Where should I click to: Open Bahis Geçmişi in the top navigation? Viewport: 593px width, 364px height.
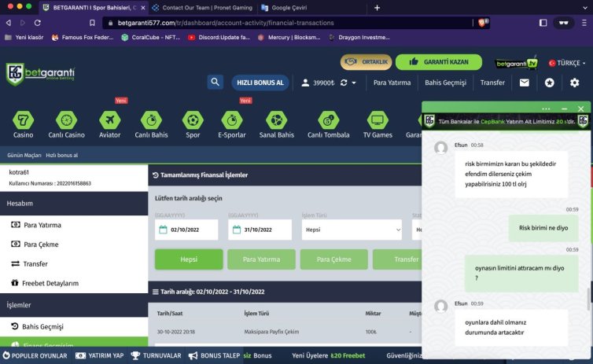(x=445, y=83)
